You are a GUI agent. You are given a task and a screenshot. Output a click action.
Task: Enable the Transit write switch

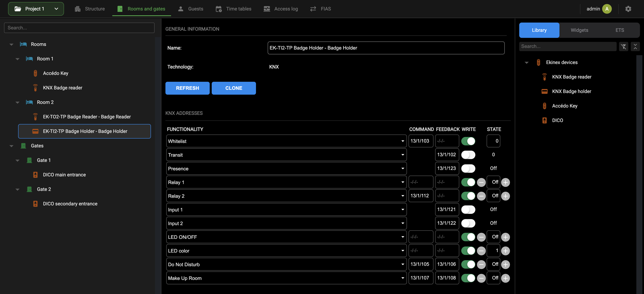(x=468, y=155)
